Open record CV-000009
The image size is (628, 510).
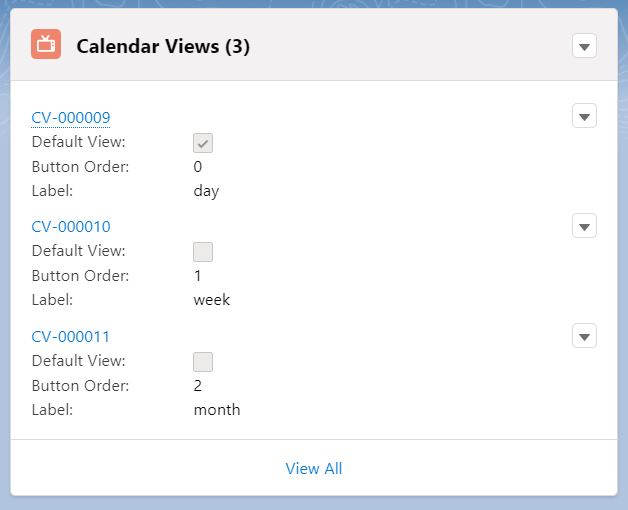71,117
